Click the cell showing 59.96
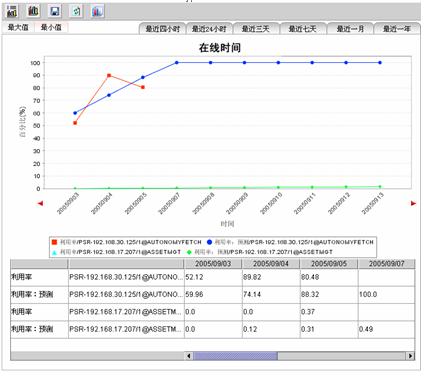 213,295
